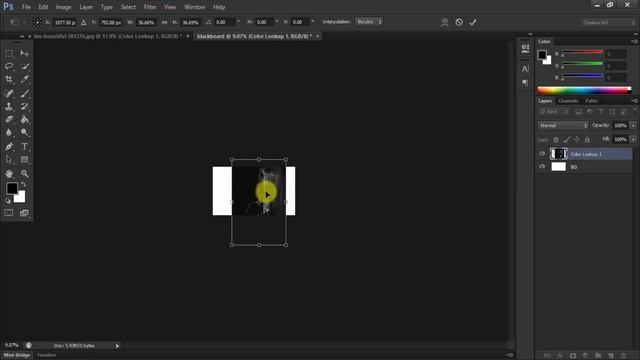Switch to the first document tab (jpg)
The image size is (640, 360).
108,36
